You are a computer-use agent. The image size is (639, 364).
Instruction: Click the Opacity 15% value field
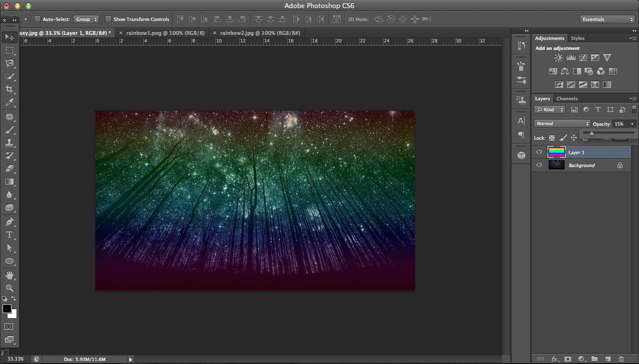(620, 124)
